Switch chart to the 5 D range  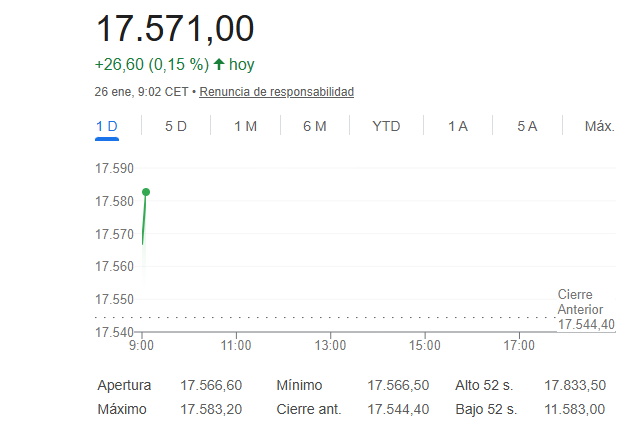(x=176, y=126)
